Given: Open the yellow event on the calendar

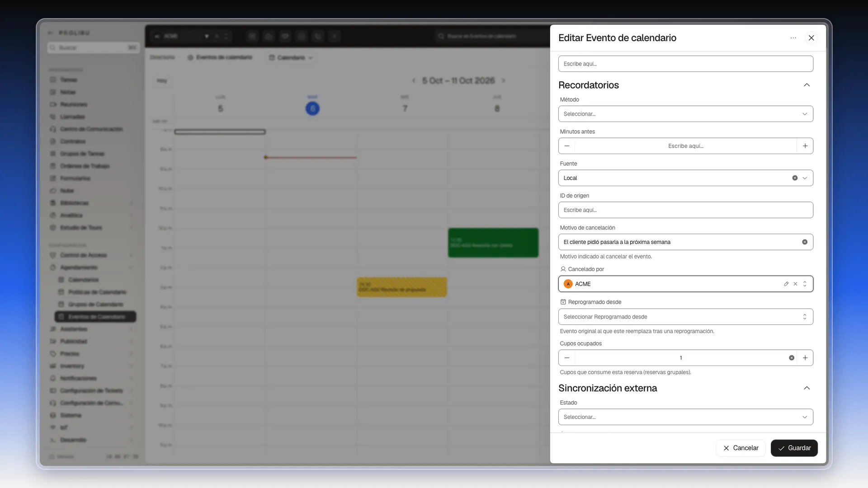Looking at the screenshot, I should pos(402,287).
